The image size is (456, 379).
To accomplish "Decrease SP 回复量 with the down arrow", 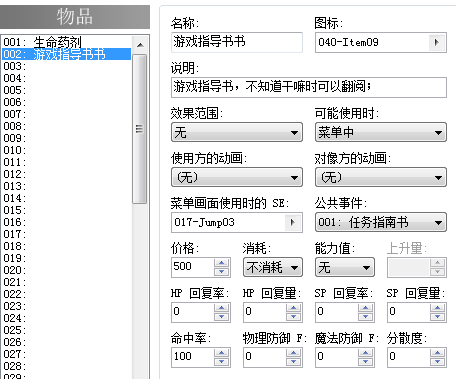I will [x=438, y=317].
